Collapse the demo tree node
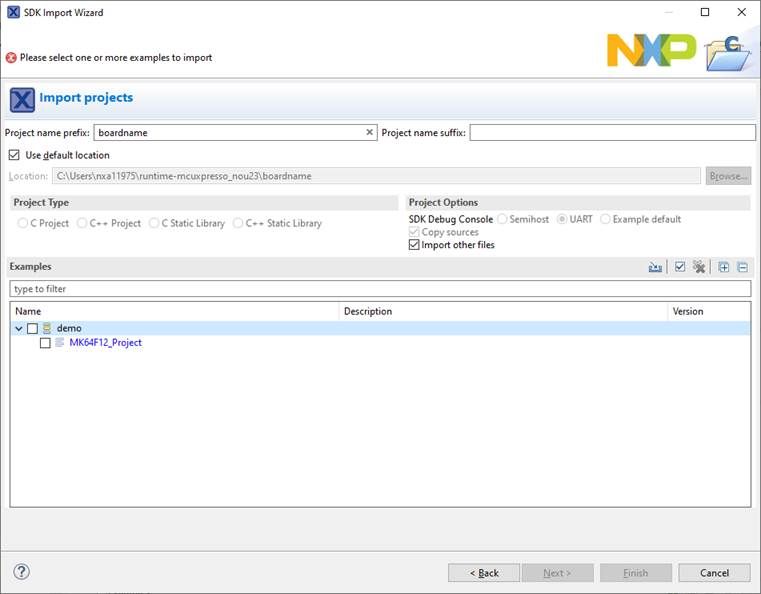Viewport: 761px width, 594px height. (x=18, y=329)
